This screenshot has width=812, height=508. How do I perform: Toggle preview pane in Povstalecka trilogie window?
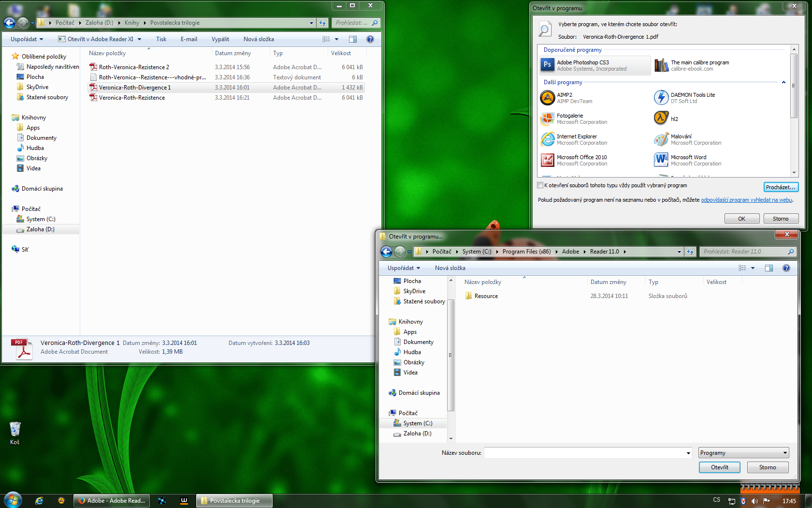(353, 39)
